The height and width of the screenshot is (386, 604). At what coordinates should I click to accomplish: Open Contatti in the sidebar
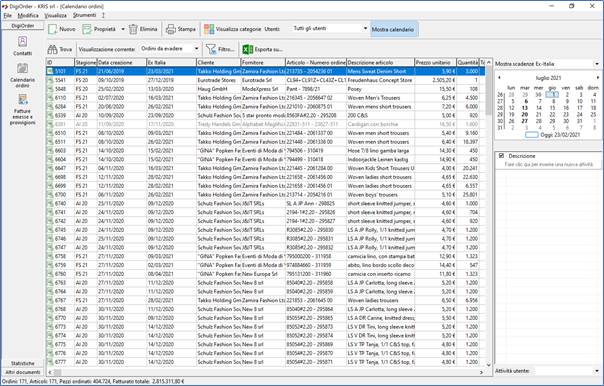[x=22, y=46]
